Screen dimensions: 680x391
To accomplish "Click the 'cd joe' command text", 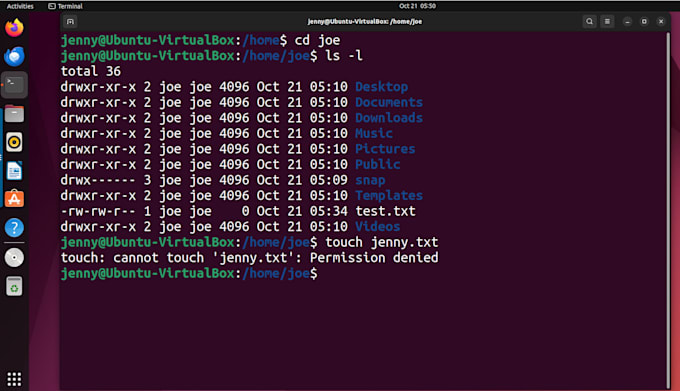I will [317, 40].
